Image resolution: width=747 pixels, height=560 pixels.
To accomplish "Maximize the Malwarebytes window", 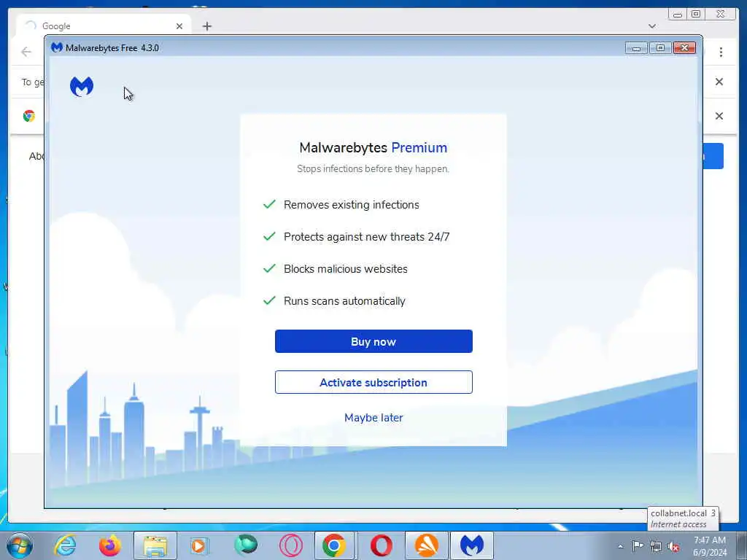I will (x=660, y=47).
